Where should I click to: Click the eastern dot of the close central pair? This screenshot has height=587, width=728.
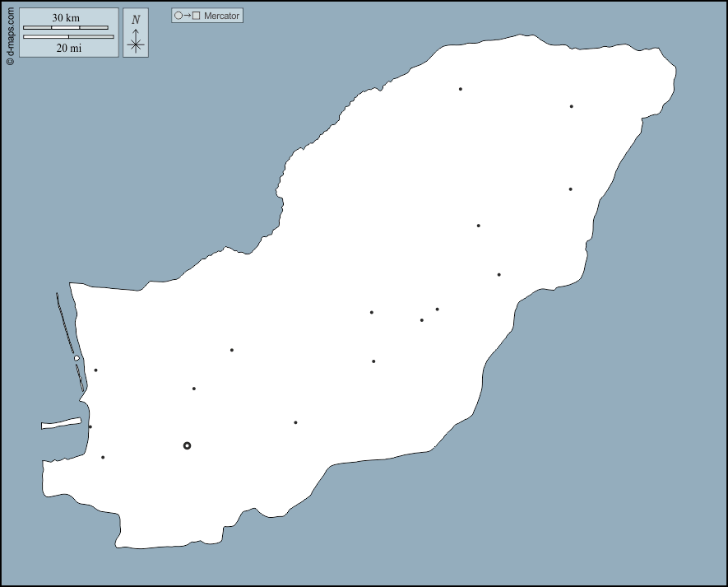[x=438, y=310]
